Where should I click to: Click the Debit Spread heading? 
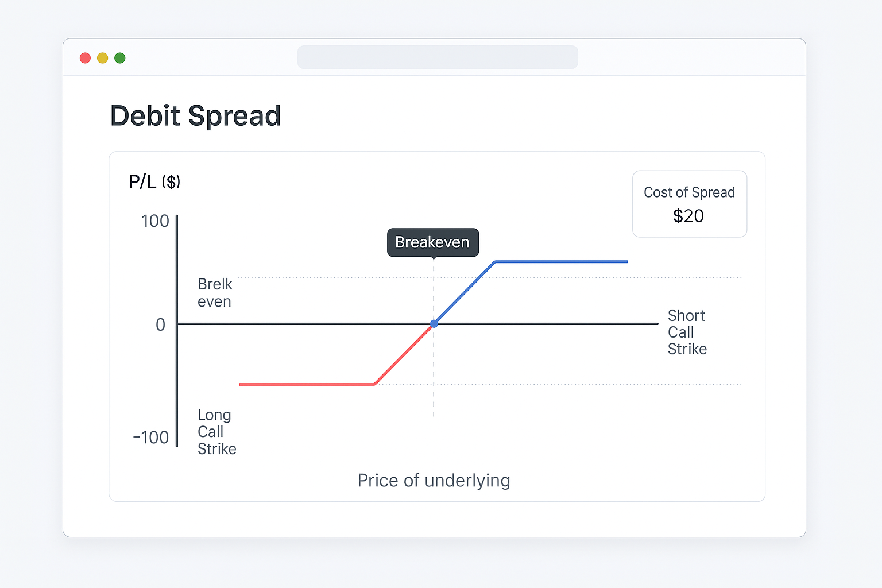[x=195, y=116]
